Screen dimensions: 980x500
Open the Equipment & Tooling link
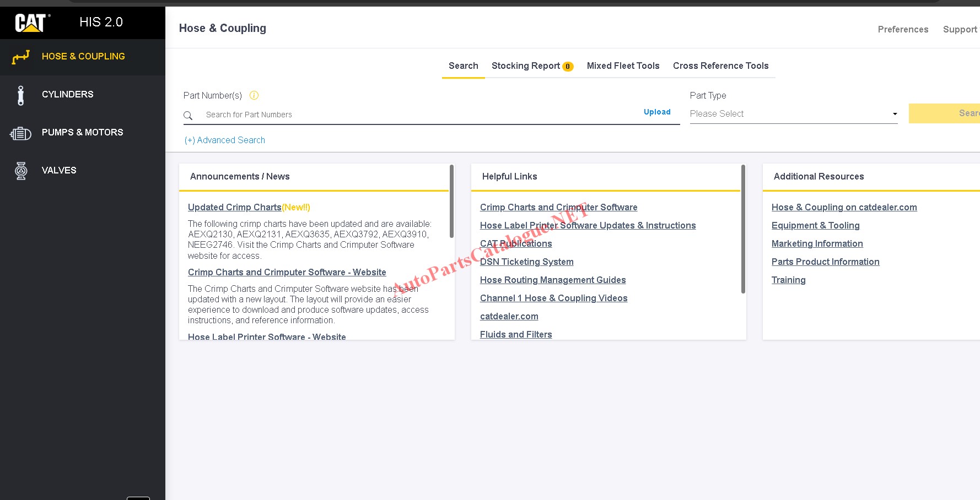(815, 225)
